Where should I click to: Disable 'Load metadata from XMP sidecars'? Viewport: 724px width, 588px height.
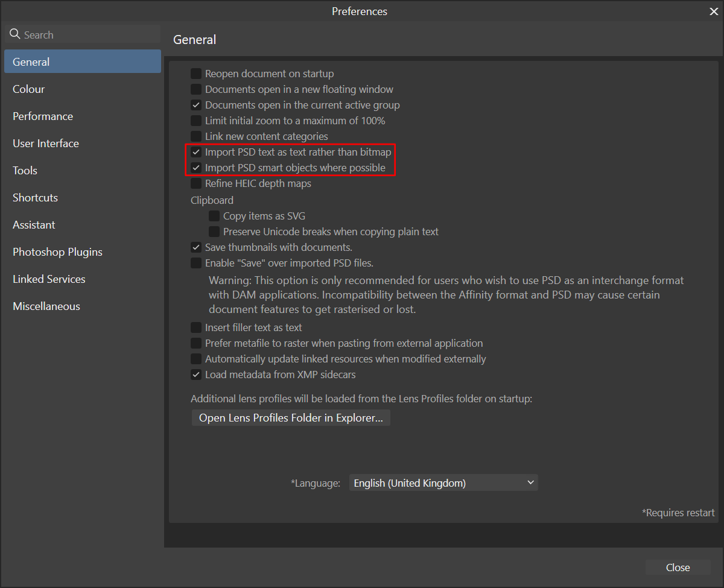[195, 375]
